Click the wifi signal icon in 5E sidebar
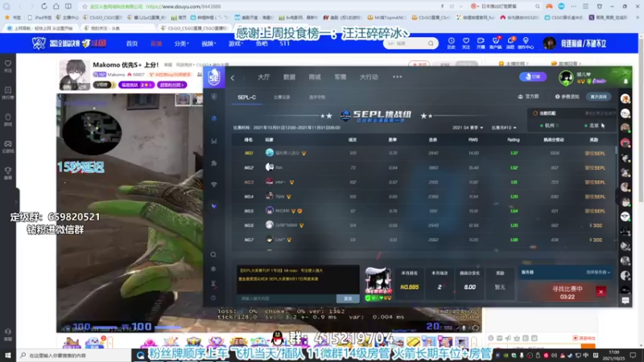Image resolution: width=644 pixels, height=362 pixels. (214, 185)
